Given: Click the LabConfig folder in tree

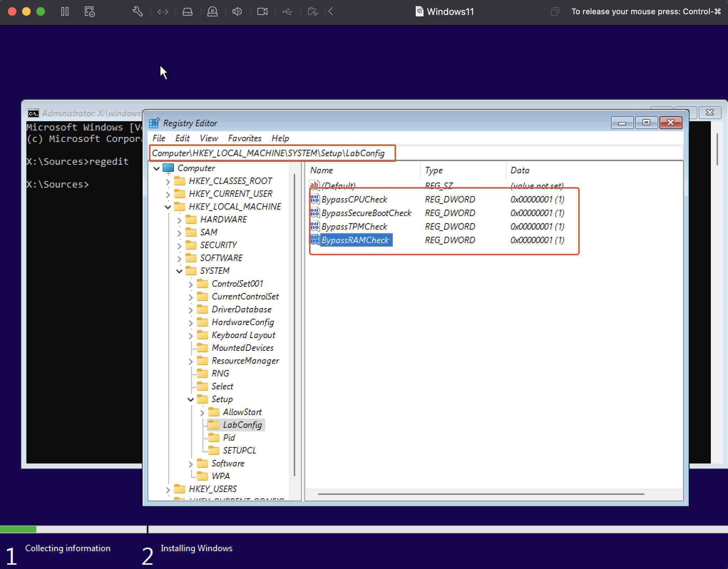Looking at the screenshot, I should tap(241, 425).
